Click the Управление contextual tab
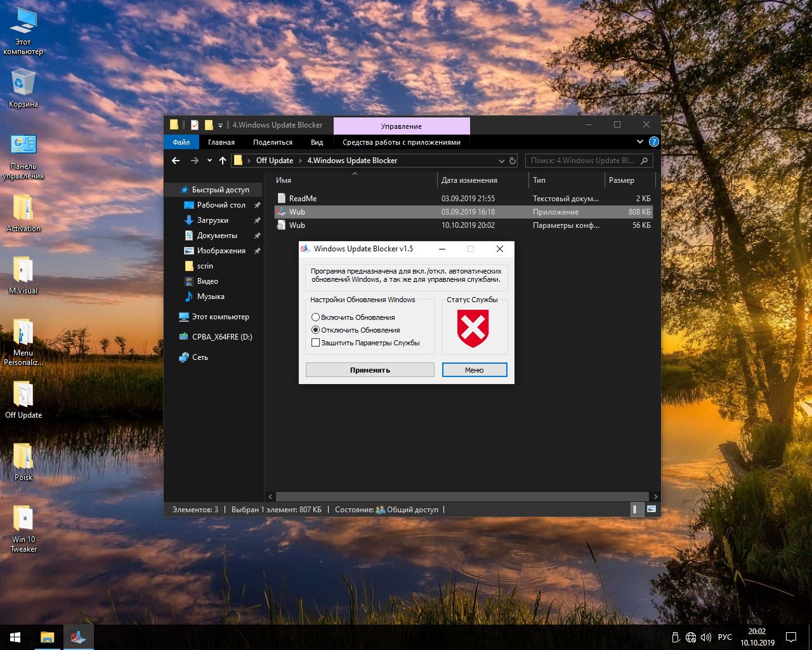The width and height of the screenshot is (812, 650). (402, 126)
